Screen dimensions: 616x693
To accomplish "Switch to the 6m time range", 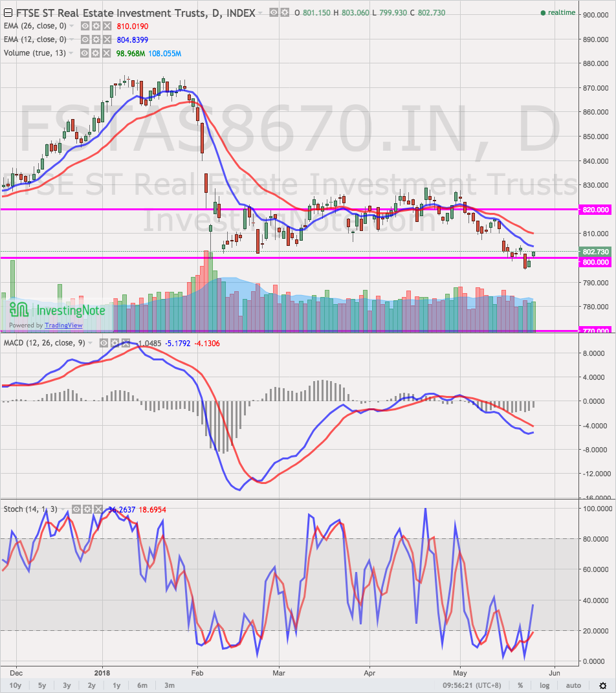I will (142, 685).
